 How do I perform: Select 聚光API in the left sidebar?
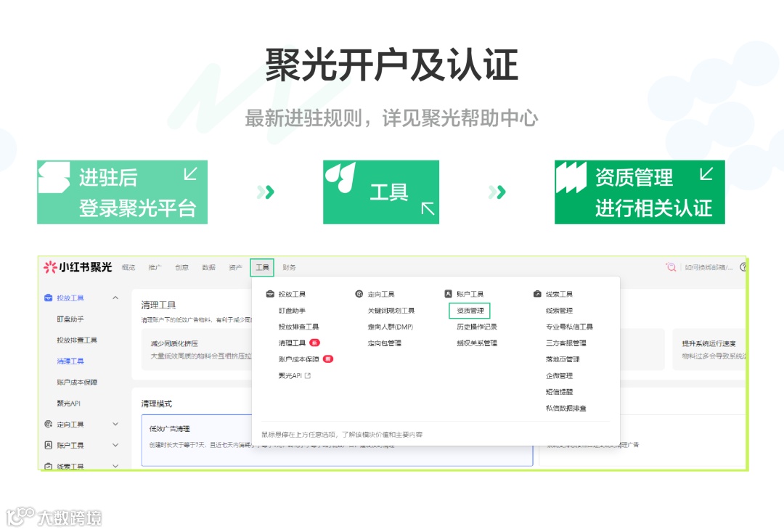(68, 403)
